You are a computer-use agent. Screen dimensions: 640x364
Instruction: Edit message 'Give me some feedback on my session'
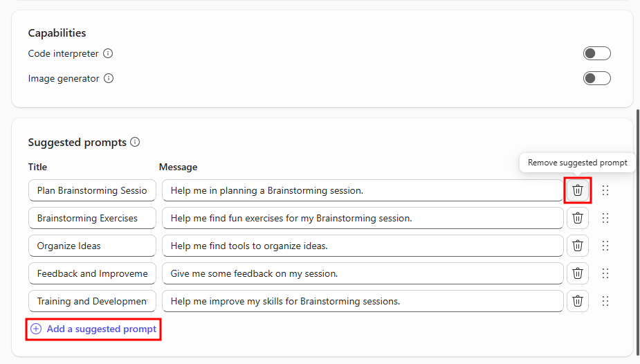tap(362, 273)
